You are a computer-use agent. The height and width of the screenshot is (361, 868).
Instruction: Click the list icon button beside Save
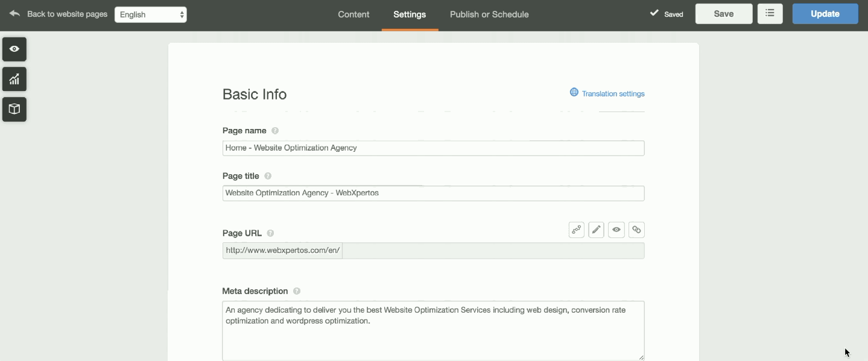pos(770,13)
